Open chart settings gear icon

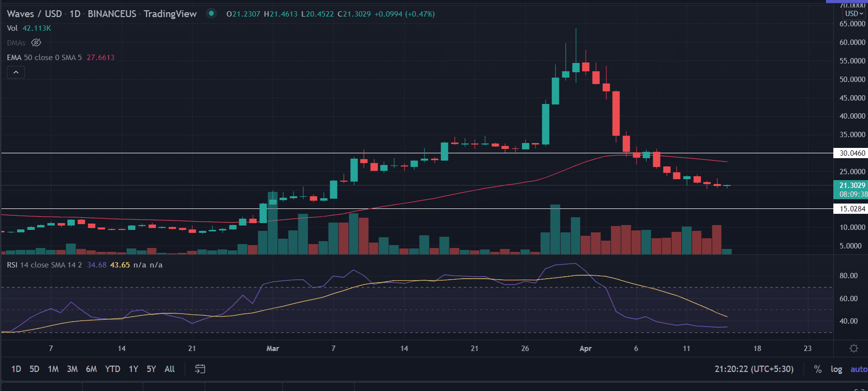pos(853,348)
